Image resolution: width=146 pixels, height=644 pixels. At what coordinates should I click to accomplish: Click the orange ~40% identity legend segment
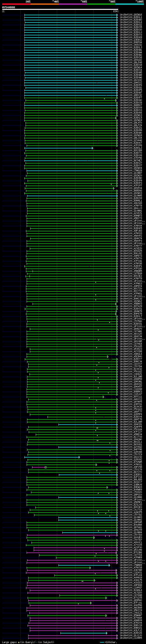pos(45,4)
